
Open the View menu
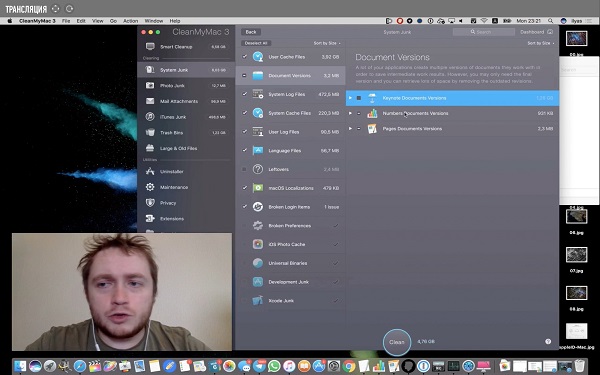point(98,21)
